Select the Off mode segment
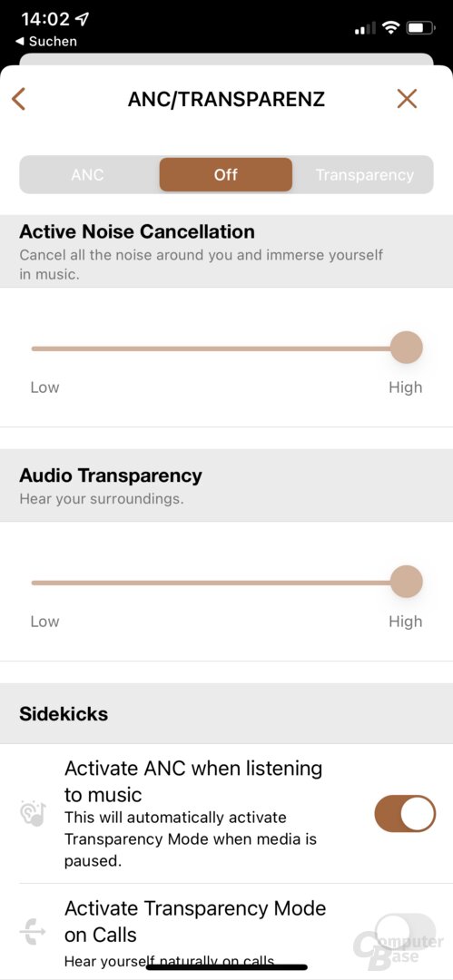453x980 pixels. tap(226, 174)
